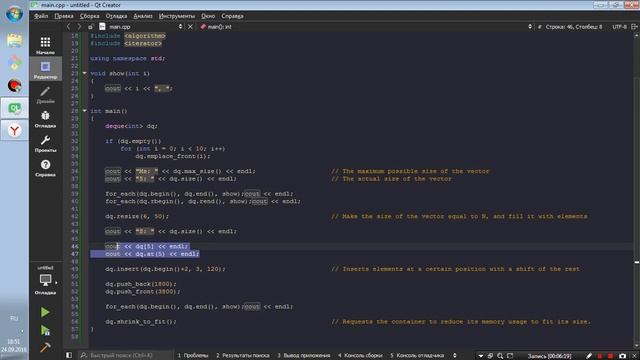Open the Windows Explorer taskbar icon
Viewport: 640px width, 360px height.
(x=14, y=41)
